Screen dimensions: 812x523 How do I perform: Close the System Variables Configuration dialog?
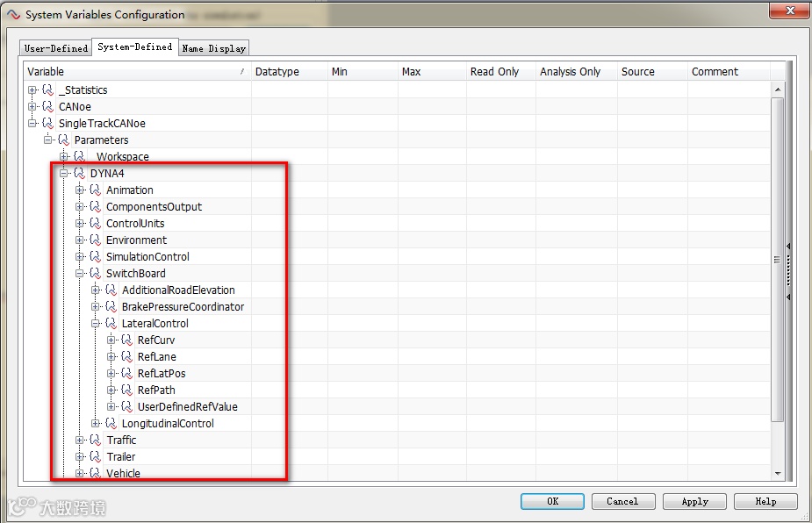789,11
